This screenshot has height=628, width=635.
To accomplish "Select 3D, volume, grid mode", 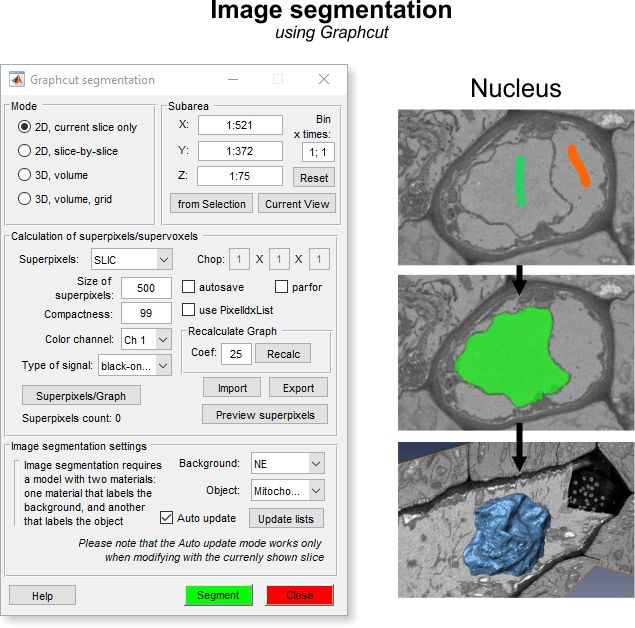I will (x=25, y=199).
